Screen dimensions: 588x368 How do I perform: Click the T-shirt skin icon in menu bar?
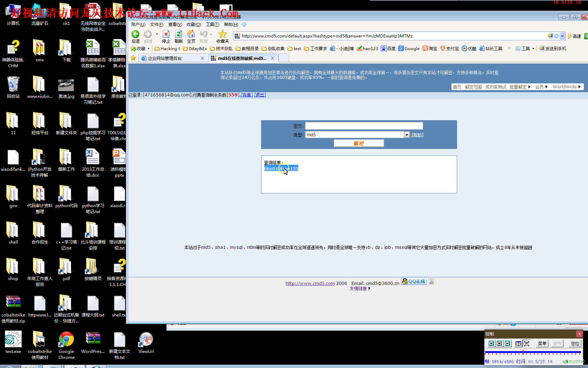pos(244,25)
